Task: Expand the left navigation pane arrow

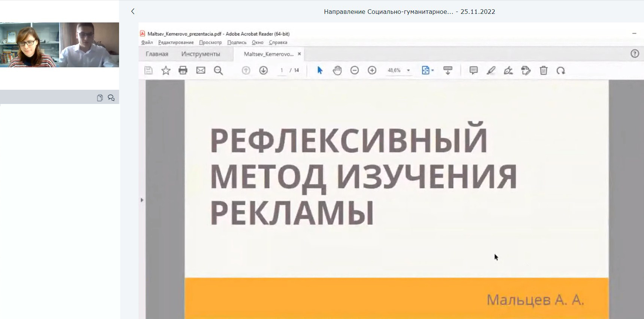Action: (x=142, y=200)
